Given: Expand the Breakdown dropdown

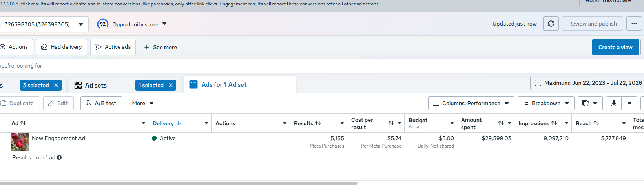Looking at the screenshot, I should pyautogui.click(x=546, y=103).
